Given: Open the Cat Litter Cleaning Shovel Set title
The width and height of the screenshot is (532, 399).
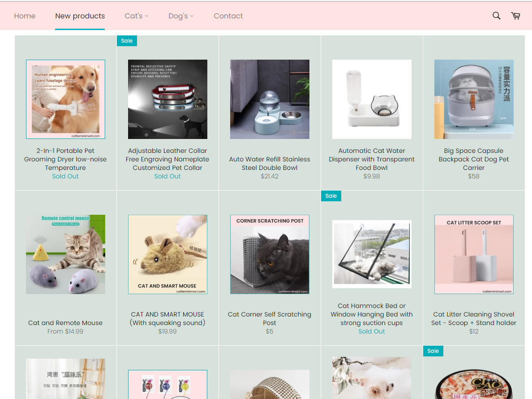Looking at the screenshot, I should click(x=474, y=318).
